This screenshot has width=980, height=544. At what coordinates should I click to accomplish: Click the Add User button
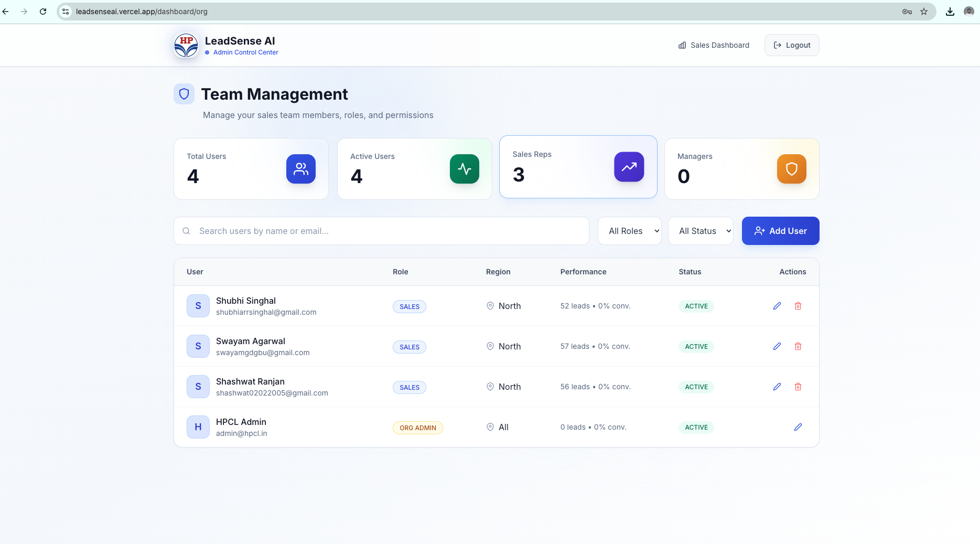[781, 231]
